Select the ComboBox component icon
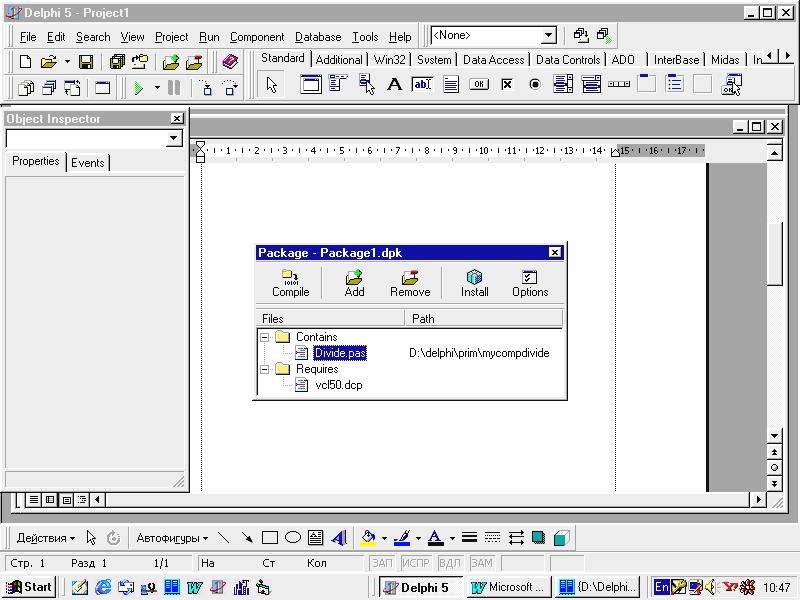800x600 pixels. [x=591, y=84]
